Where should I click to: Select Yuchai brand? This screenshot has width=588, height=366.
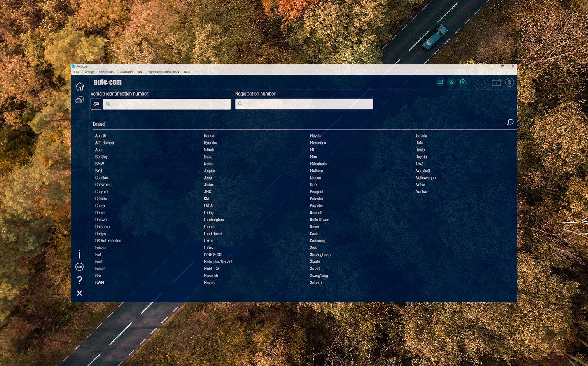[422, 192]
